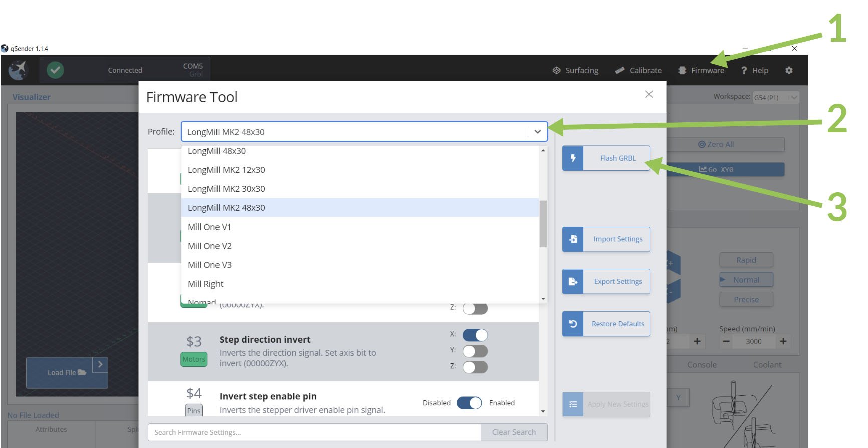Click the Flash GRBL lightning icon
The height and width of the screenshot is (448, 868).
(573, 158)
